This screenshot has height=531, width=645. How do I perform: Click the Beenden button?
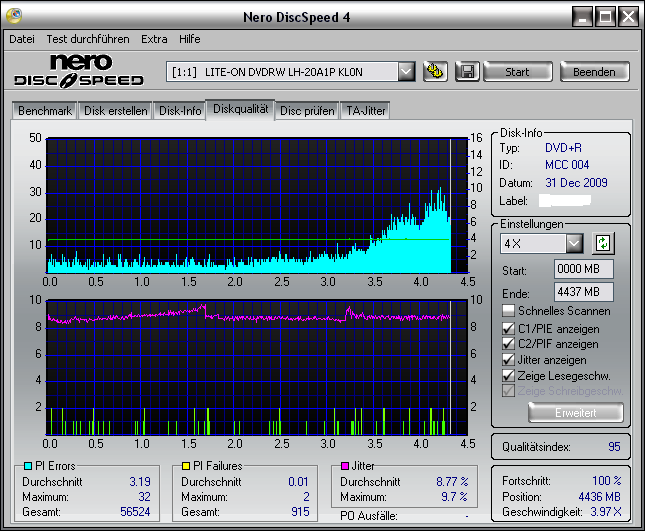[x=594, y=72]
